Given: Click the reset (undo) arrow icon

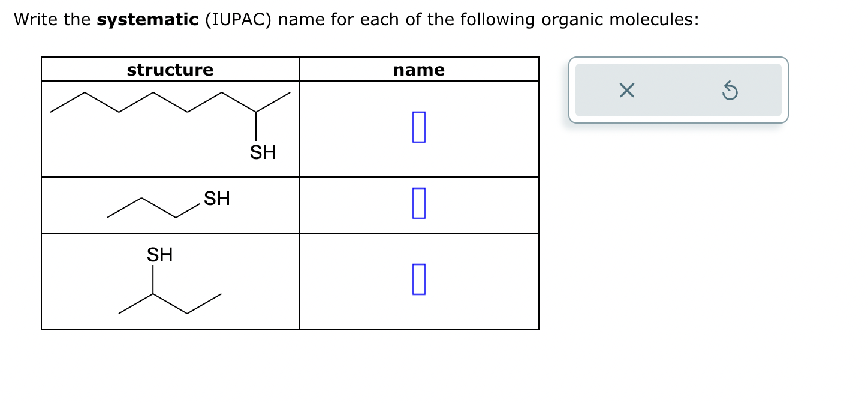Looking at the screenshot, I should tap(730, 91).
